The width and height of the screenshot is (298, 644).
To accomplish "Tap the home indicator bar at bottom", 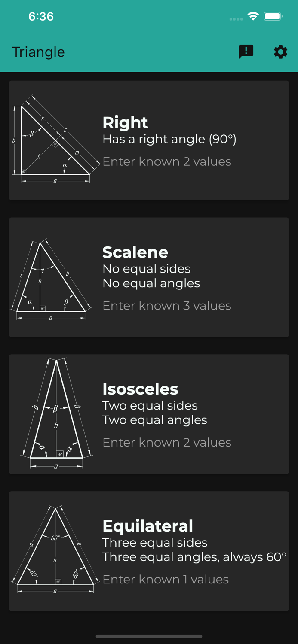I will pos(149,637).
